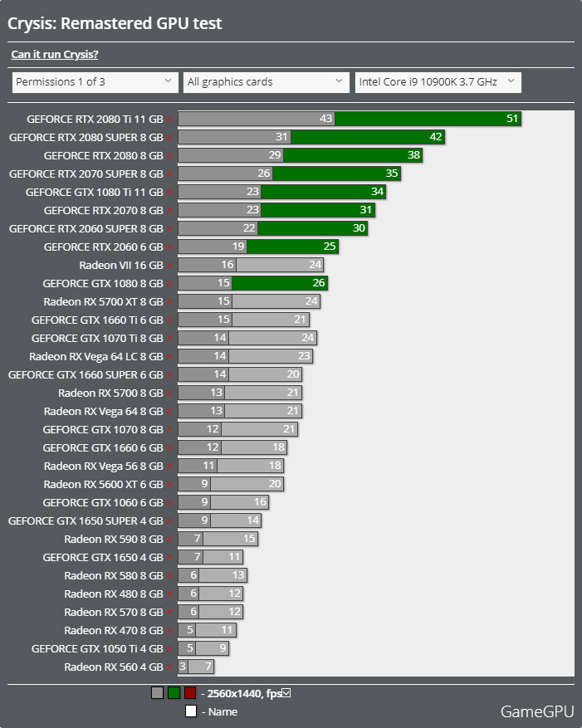Viewport: 582px width, 728px height.
Task: Click the "Radeon RX 470 8 GB" label
Action: [114, 631]
